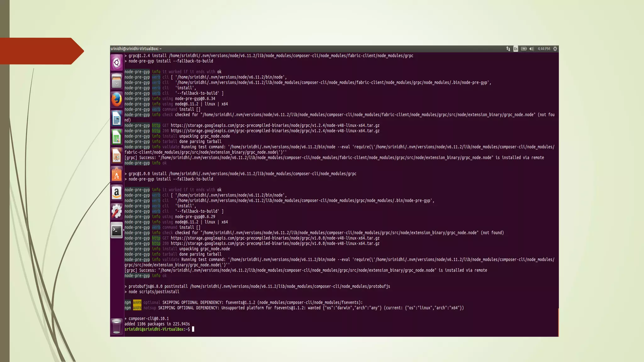Open the Ubuntu Dash search launcher
644x362 pixels.
tap(117, 63)
